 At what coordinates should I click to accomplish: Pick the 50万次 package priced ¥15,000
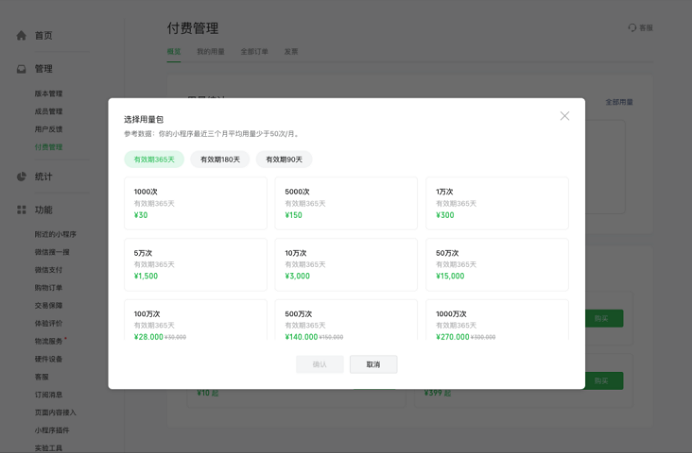[497, 264]
